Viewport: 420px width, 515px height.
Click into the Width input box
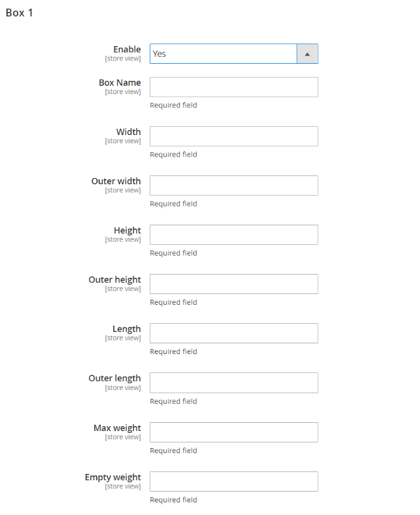point(234,136)
